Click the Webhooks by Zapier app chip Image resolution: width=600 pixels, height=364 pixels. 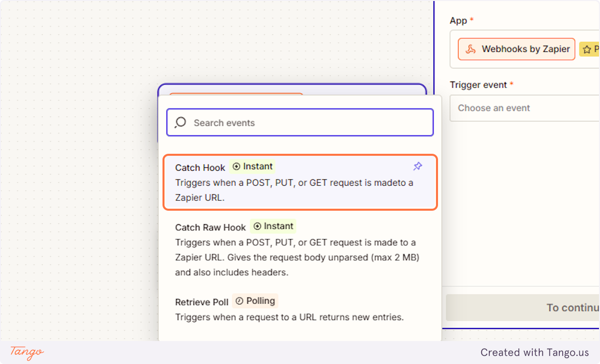point(516,49)
